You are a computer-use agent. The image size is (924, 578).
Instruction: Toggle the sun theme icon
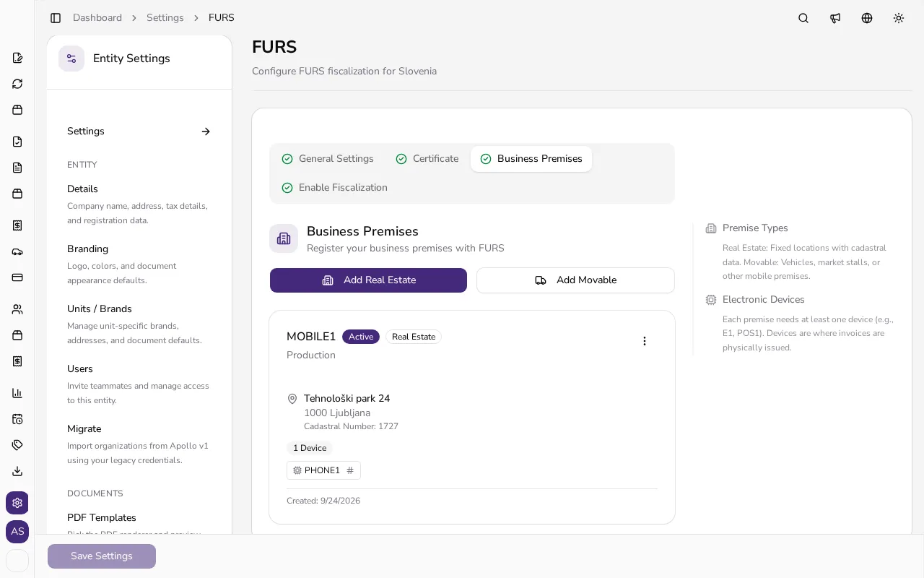click(x=899, y=18)
